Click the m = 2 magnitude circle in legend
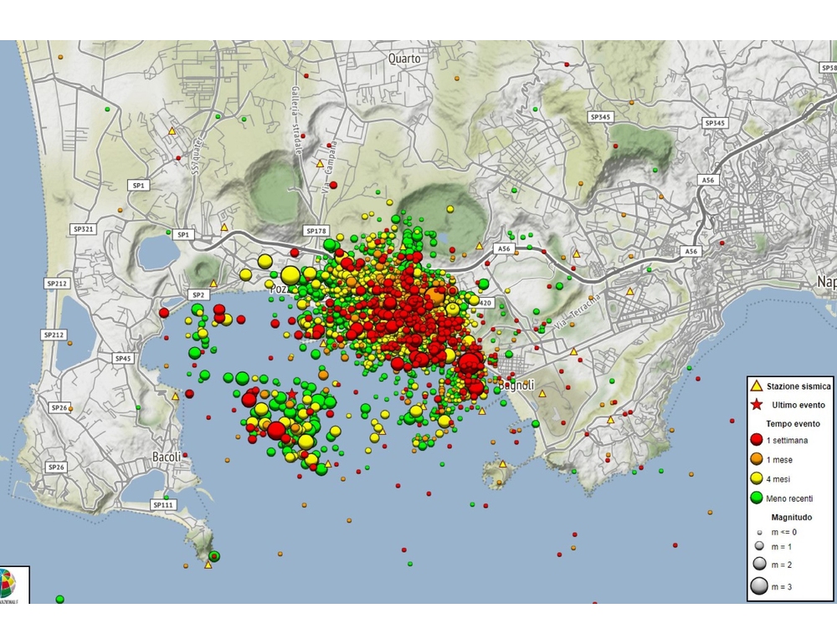 (759, 565)
